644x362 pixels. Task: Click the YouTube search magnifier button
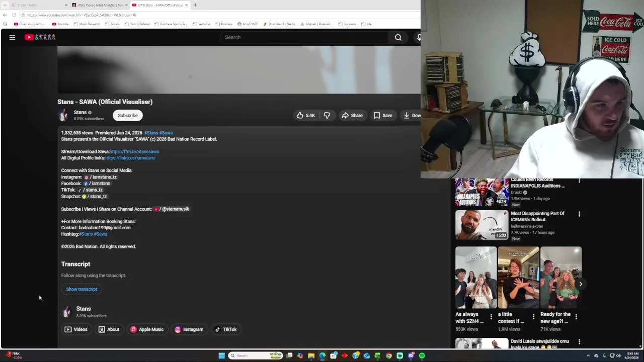click(398, 37)
